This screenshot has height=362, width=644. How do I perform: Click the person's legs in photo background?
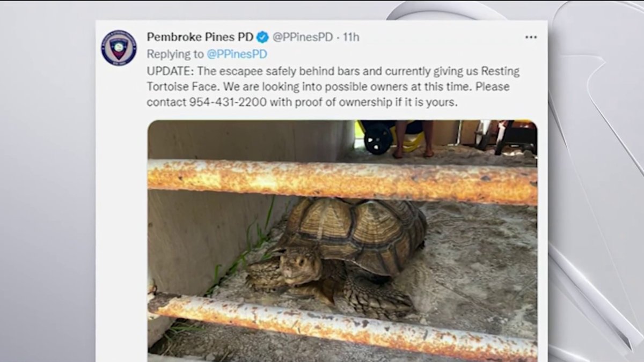coord(413,138)
